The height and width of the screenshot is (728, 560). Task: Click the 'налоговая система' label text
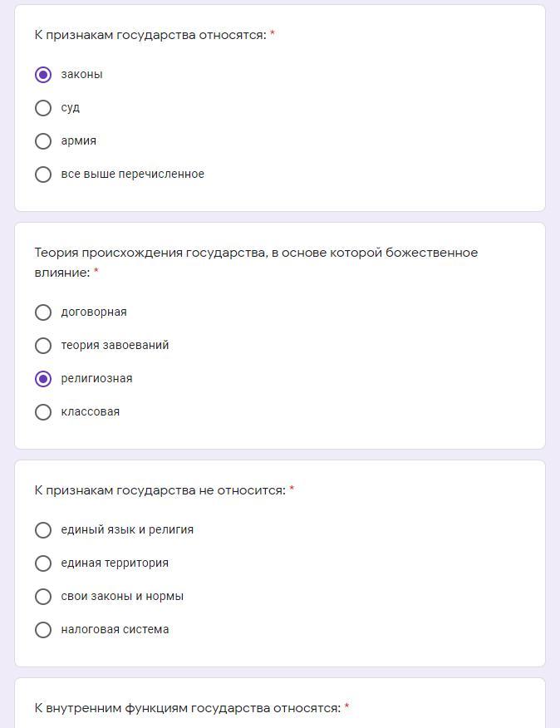[x=115, y=630]
